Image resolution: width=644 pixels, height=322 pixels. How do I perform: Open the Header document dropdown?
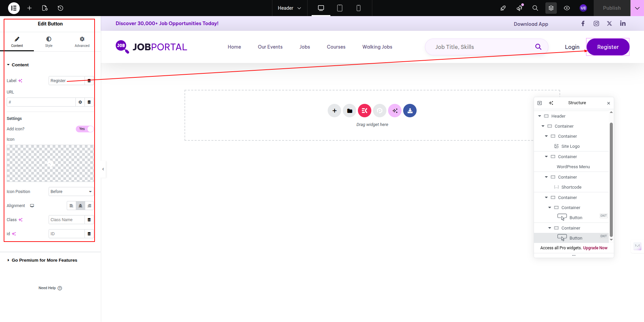[289, 8]
